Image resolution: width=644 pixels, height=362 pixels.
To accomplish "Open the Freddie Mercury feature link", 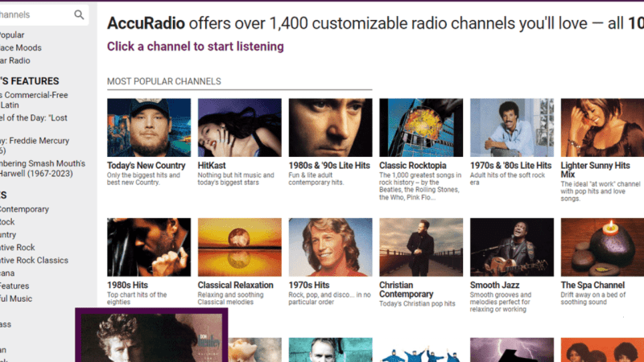I will point(35,146).
